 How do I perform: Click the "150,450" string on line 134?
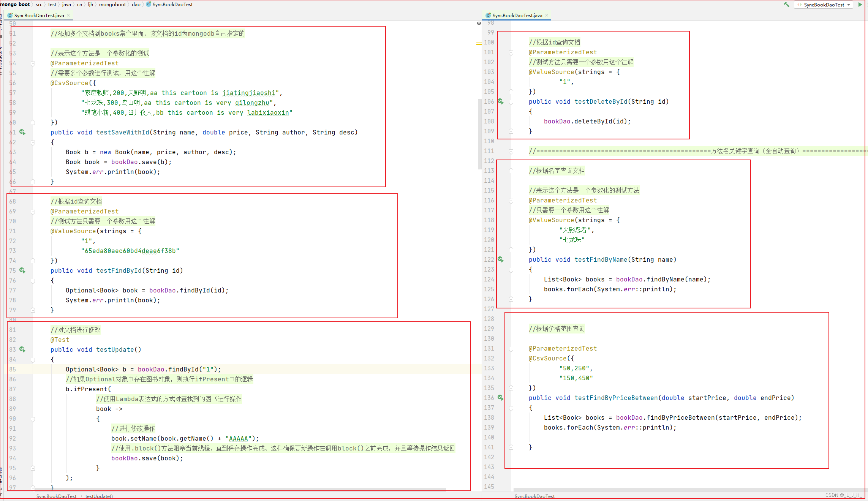[576, 378]
